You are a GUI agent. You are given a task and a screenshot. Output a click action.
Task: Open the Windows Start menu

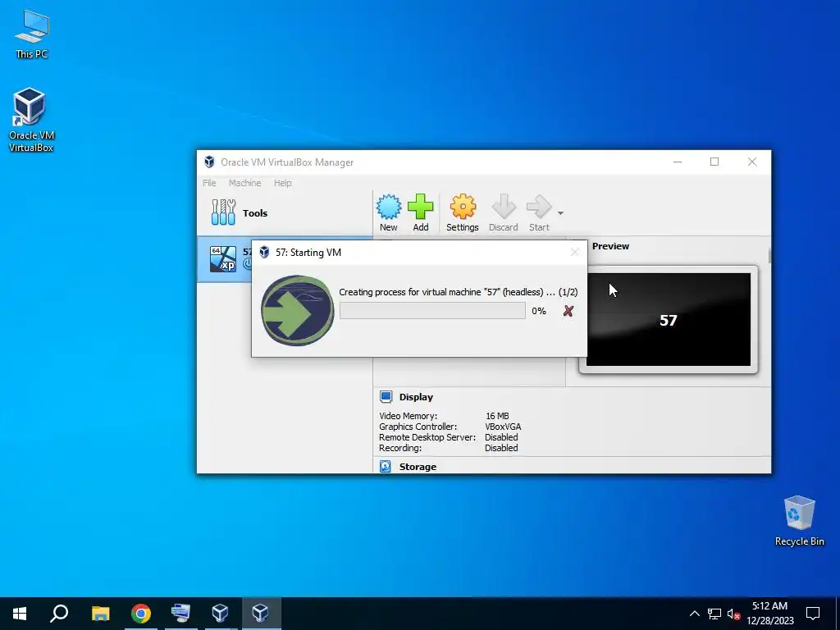[20, 614]
